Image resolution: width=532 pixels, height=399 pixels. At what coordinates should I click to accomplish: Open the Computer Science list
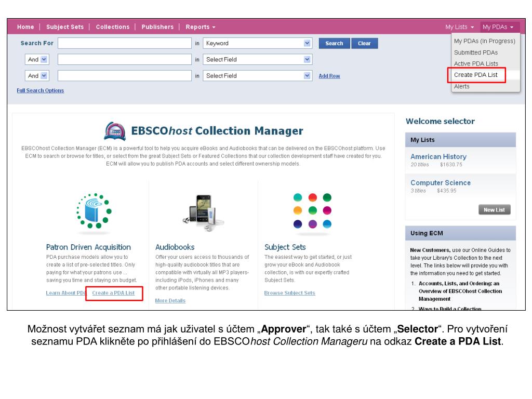pyautogui.click(x=441, y=183)
